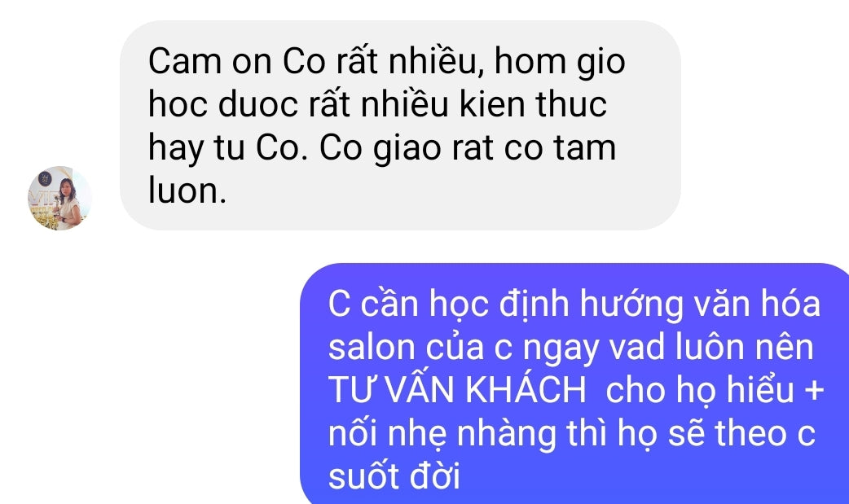Click the line starting "salon của c ngay"
849x504 pixels.
(x=570, y=348)
